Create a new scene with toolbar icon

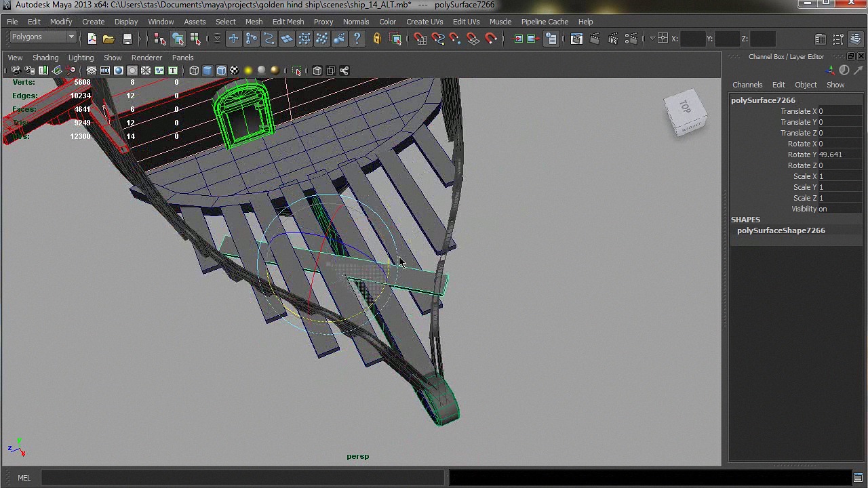(x=92, y=39)
